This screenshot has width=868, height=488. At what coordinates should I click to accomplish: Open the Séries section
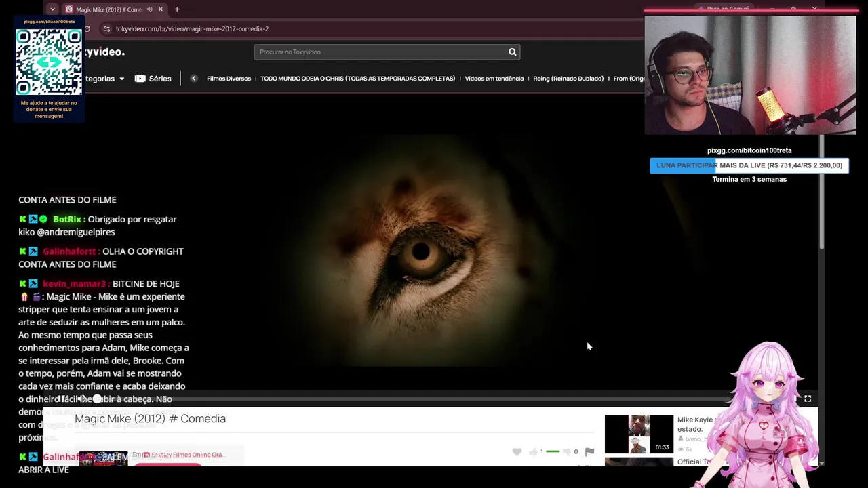[x=153, y=79]
